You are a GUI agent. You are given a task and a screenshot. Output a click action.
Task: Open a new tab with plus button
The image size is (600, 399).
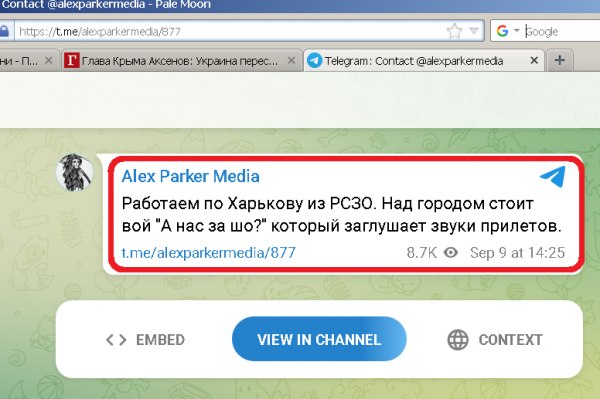559,60
